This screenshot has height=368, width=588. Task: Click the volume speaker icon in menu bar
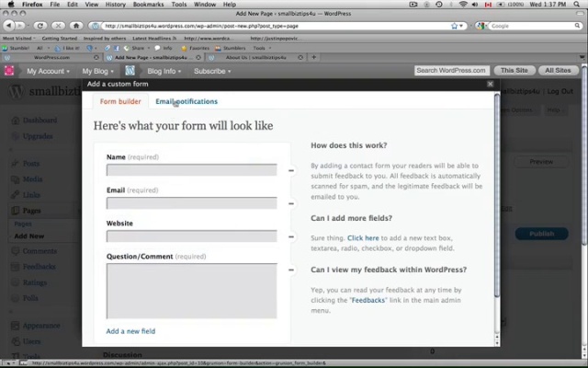coord(475,5)
